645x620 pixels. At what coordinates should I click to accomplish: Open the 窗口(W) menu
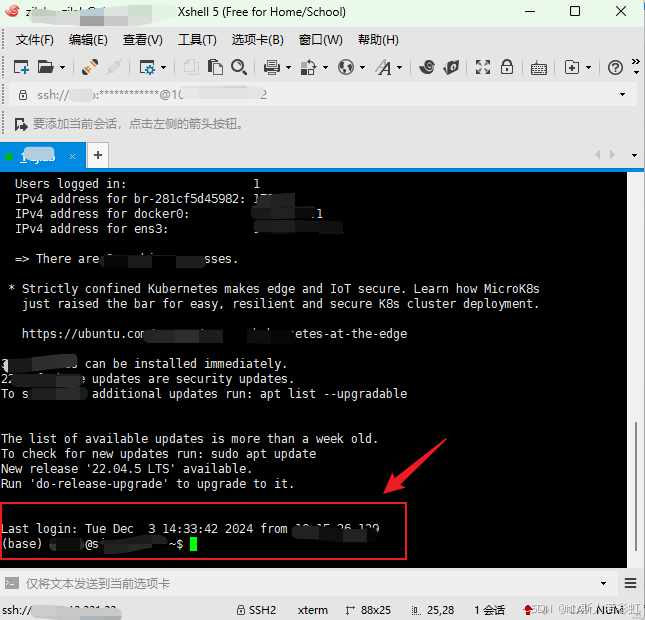click(x=320, y=40)
